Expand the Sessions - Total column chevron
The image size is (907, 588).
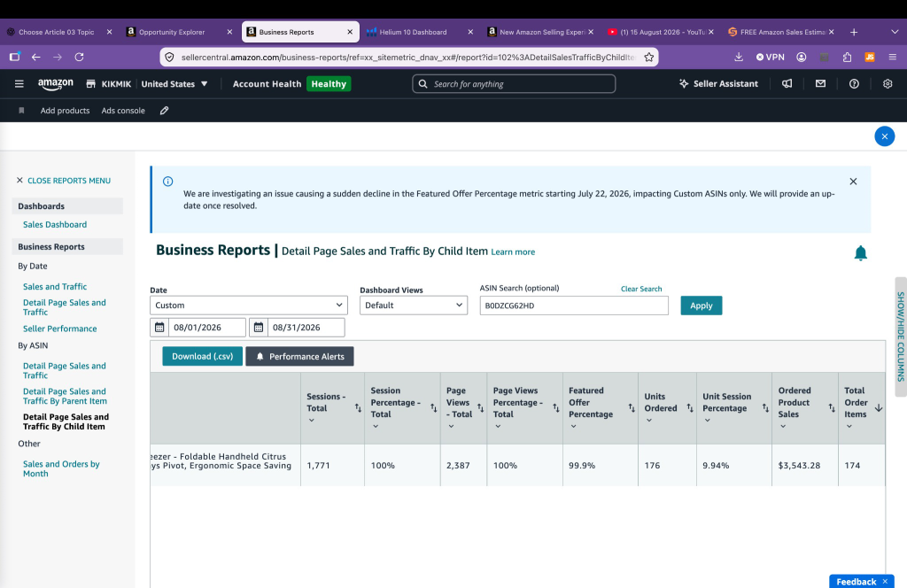[x=311, y=421]
